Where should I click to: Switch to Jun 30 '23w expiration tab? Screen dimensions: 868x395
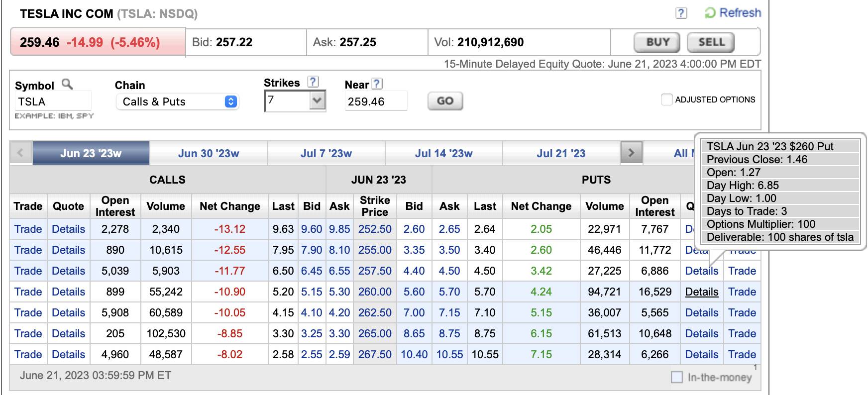pos(209,153)
